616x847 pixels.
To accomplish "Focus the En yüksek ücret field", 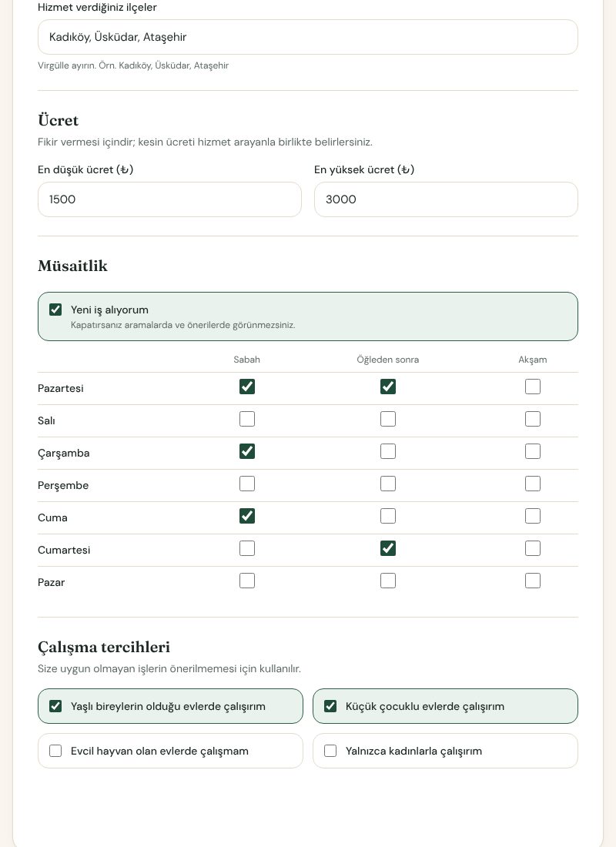I will tap(446, 199).
